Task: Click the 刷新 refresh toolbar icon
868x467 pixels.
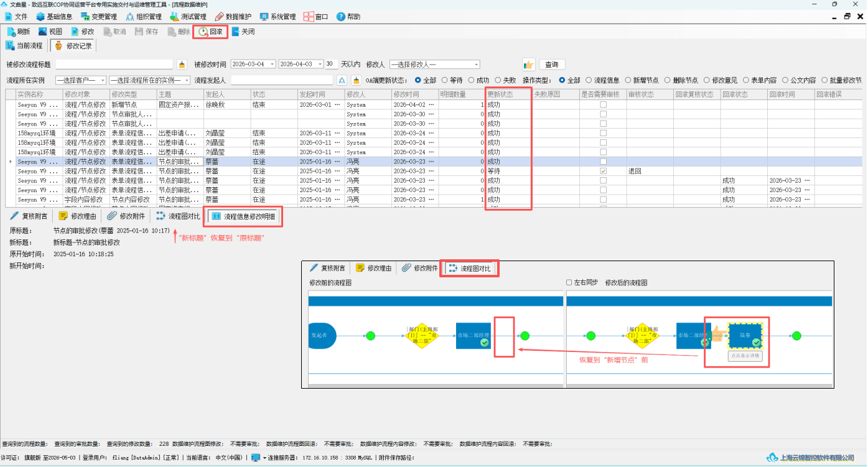Action: [18, 32]
